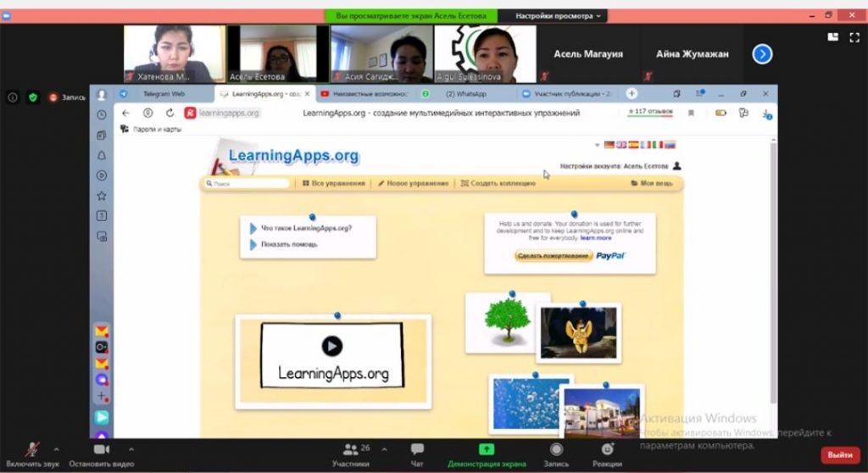868x473 pixels.
Task: Click the Yandex Я logo in the address bar
Action: click(x=190, y=113)
